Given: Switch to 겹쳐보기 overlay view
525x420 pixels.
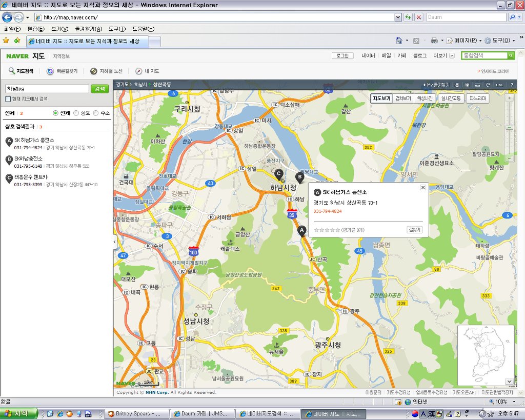Looking at the screenshot, I should tap(403, 98).
